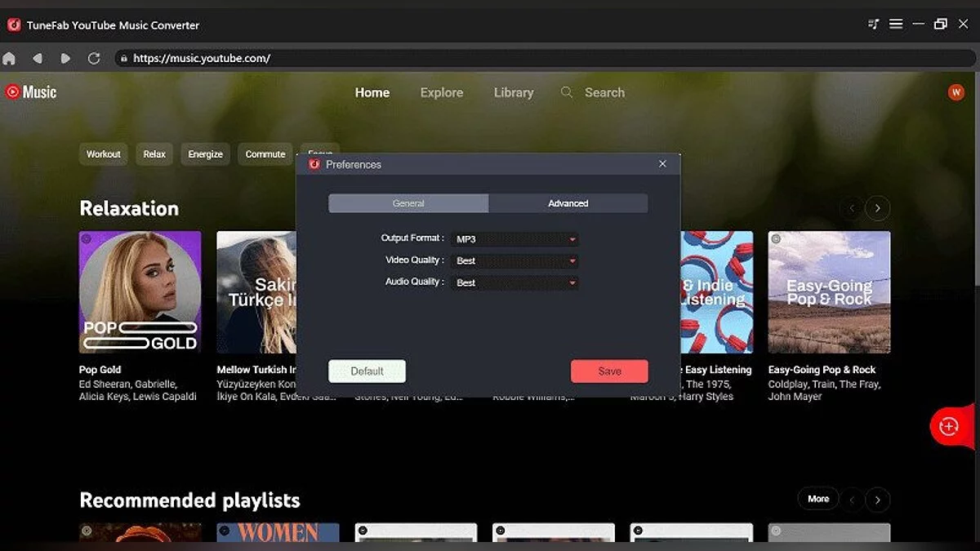Open the Video Quality dropdown
Screen dimensions: 980x551
click(516, 260)
